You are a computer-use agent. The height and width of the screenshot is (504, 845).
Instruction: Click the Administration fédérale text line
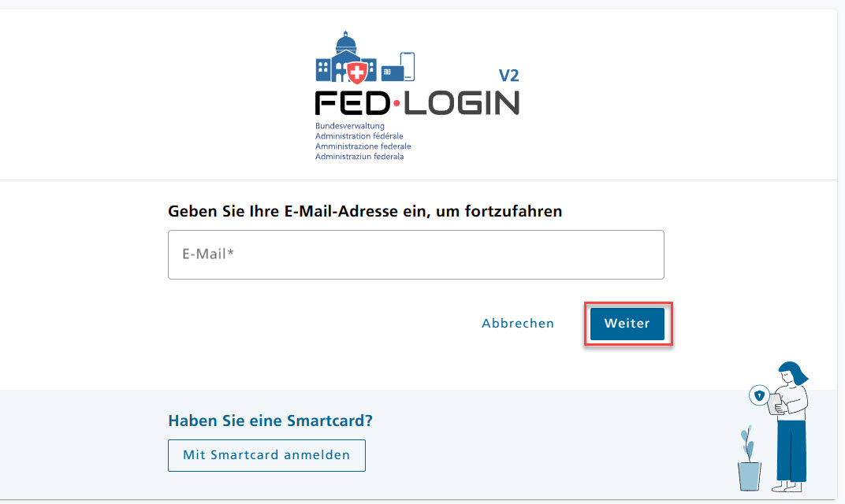click(359, 136)
